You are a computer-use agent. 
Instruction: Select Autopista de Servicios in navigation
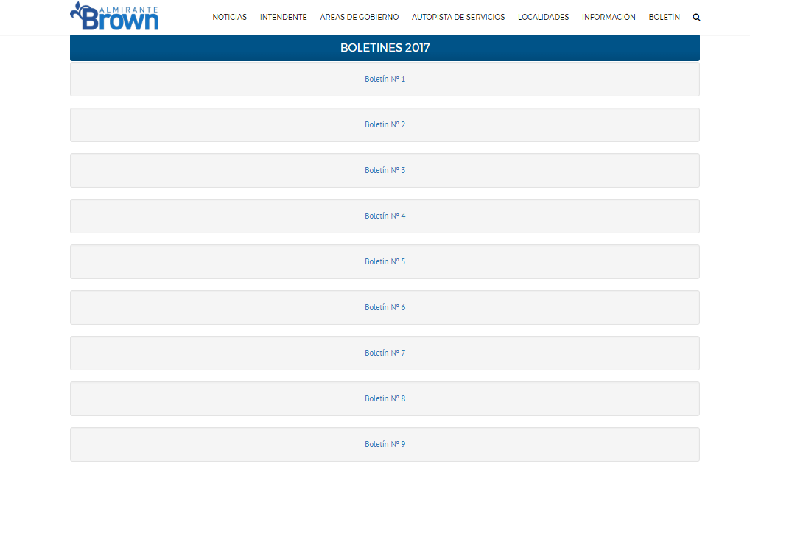click(x=458, y=17)
